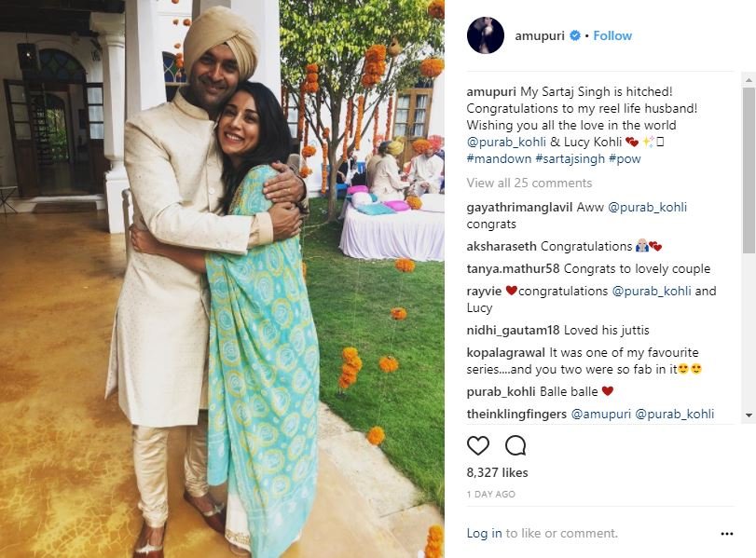Click the scrollbar down arrow in comments

749,415
